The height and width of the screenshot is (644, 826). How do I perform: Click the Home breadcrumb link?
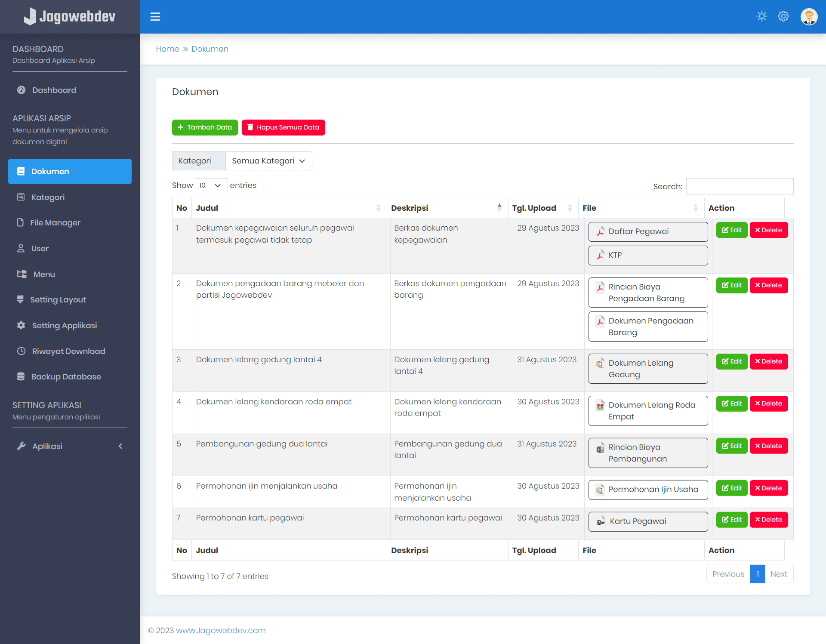(x=167, y=49)
